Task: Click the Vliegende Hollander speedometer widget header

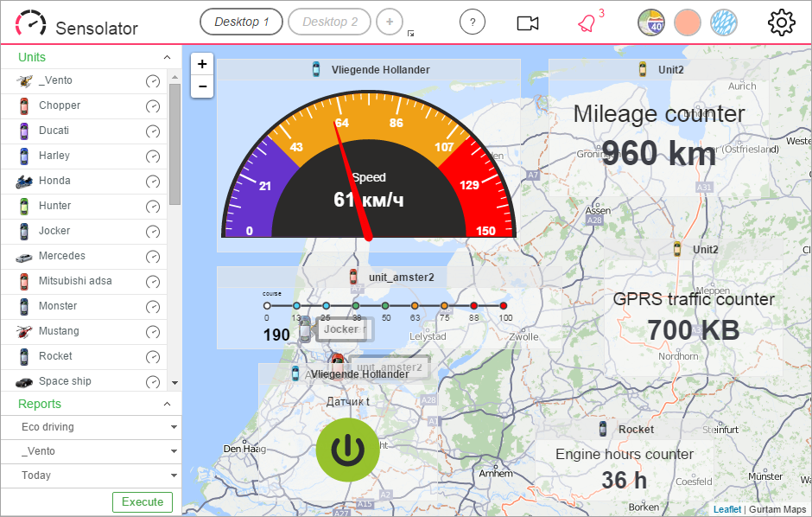Action: click(x=369, y=69)
